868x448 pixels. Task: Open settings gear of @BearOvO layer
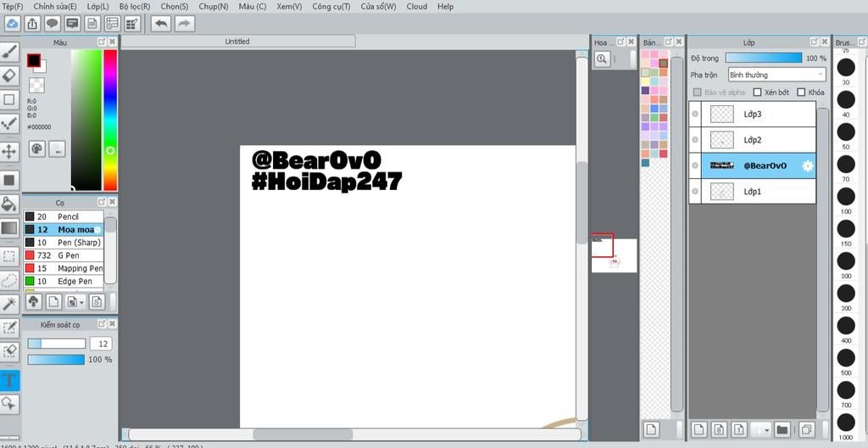click(808, 165)
